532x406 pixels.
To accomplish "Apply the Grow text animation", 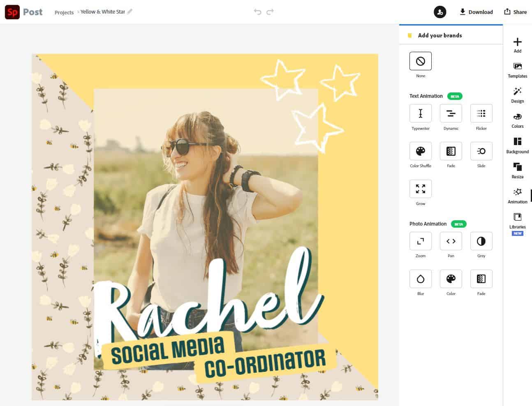I will pyautogui.click(x=420, y=189).
